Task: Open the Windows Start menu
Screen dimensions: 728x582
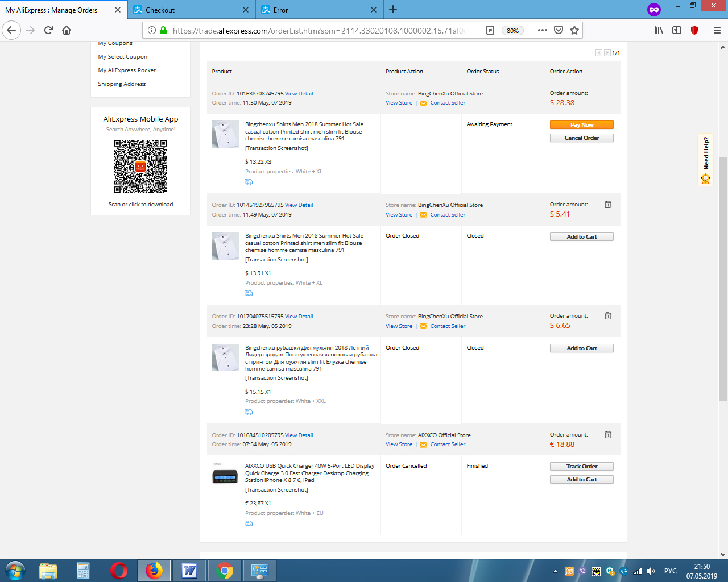Action: tap(15, 571)
